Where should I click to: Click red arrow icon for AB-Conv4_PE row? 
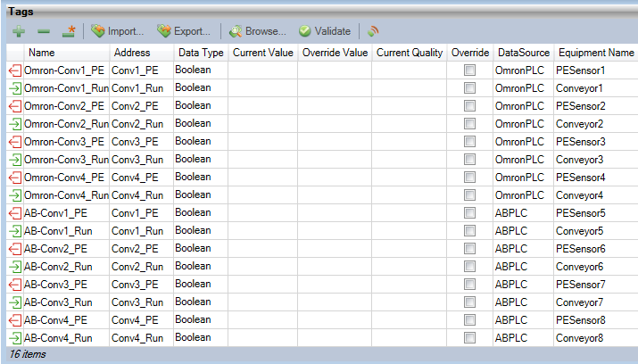15,320
